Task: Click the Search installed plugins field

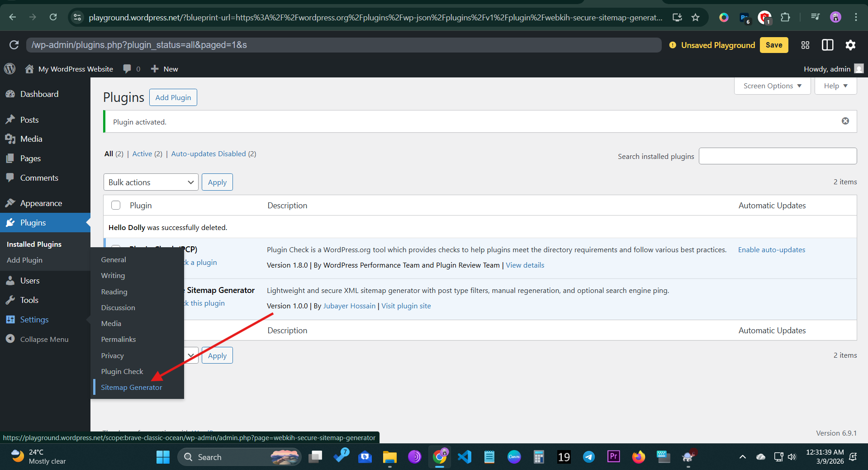Action: coord(777,156)
